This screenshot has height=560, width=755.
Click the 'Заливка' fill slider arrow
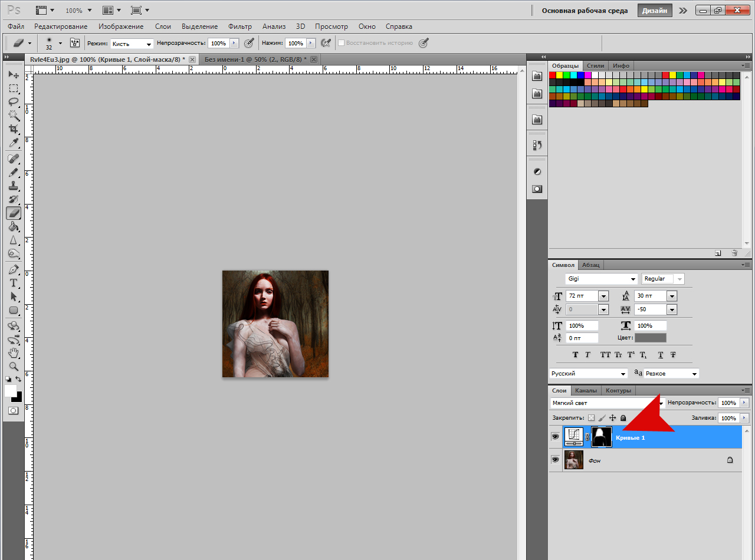744,418
